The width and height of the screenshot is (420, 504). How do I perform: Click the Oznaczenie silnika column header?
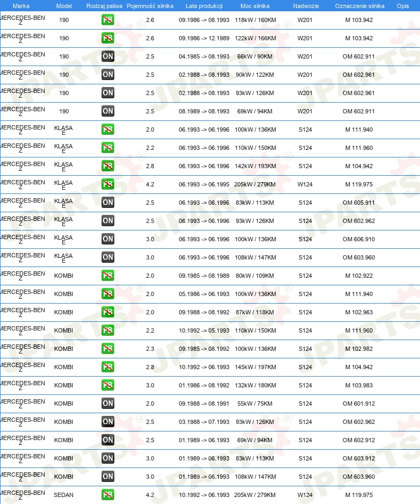coord(360,6)
